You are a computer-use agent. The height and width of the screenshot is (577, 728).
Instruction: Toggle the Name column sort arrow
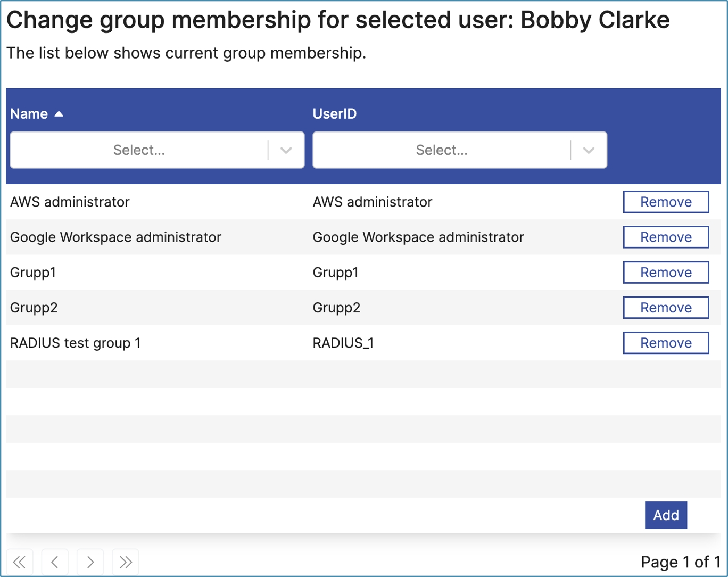(59, 114)
